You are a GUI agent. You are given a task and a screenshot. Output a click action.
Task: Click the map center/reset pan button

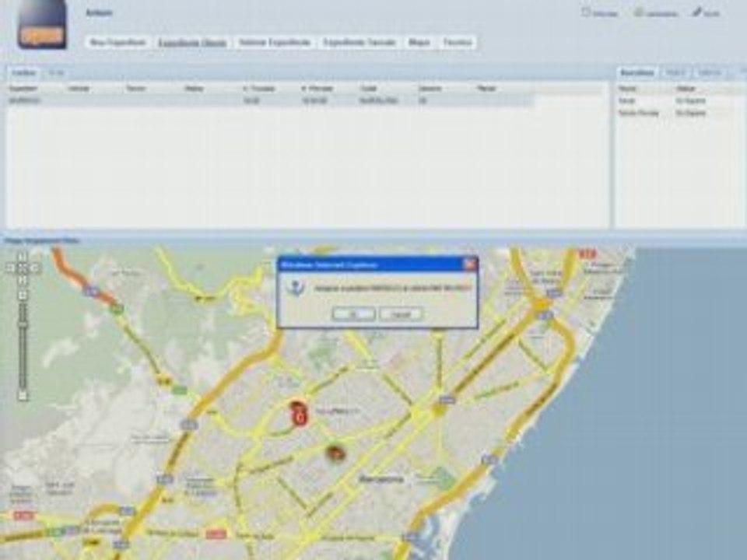click(22, 268)
